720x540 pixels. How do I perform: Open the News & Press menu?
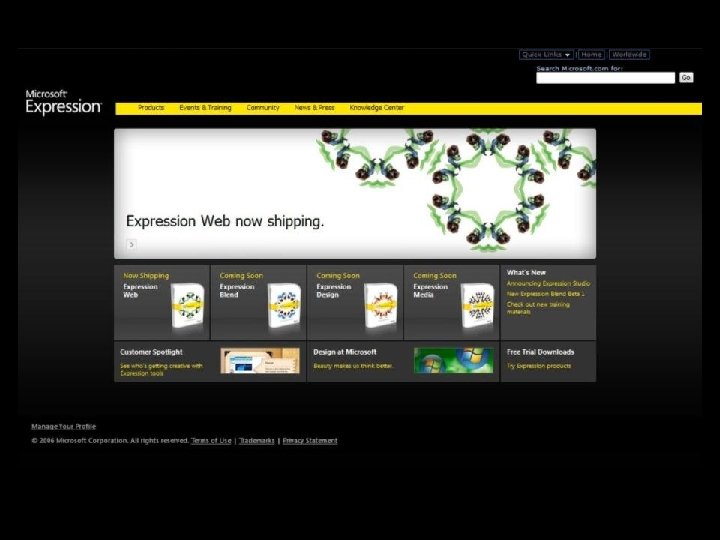(315, 107)
